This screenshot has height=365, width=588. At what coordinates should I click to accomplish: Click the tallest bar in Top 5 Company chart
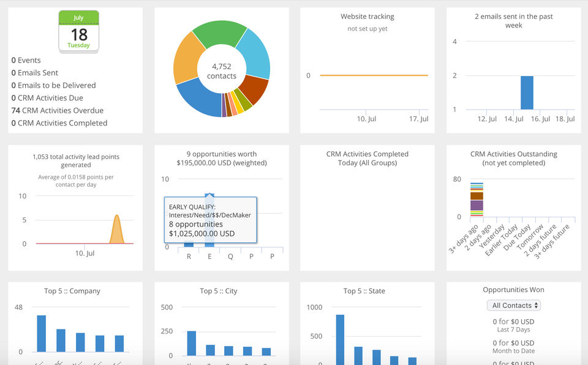point(41,334)
